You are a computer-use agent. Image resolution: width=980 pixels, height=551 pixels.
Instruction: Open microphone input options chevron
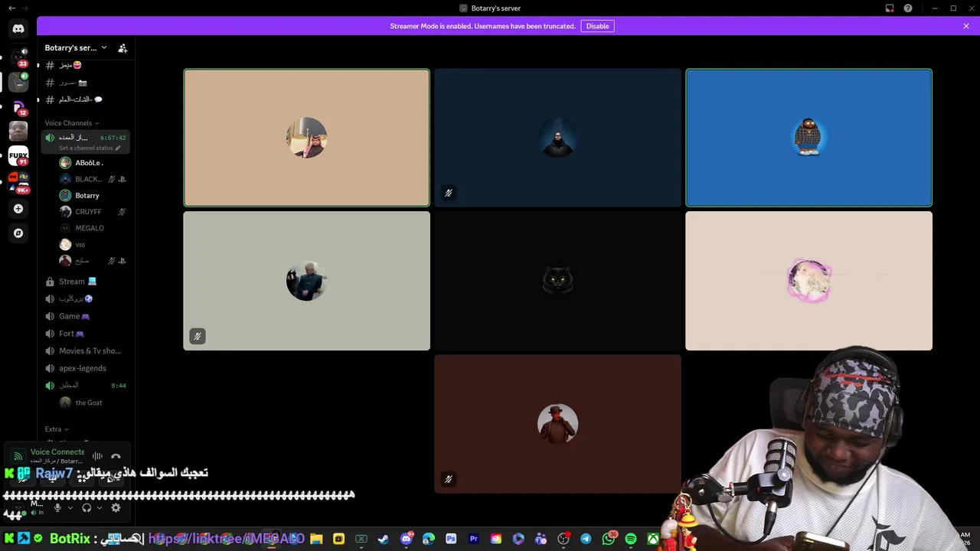[70, 507]
